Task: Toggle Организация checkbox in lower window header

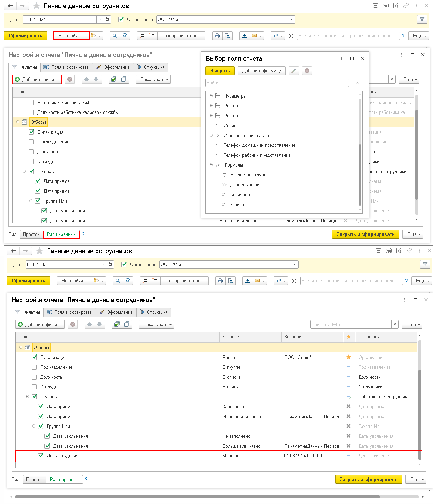Action: tap(124, 264)
